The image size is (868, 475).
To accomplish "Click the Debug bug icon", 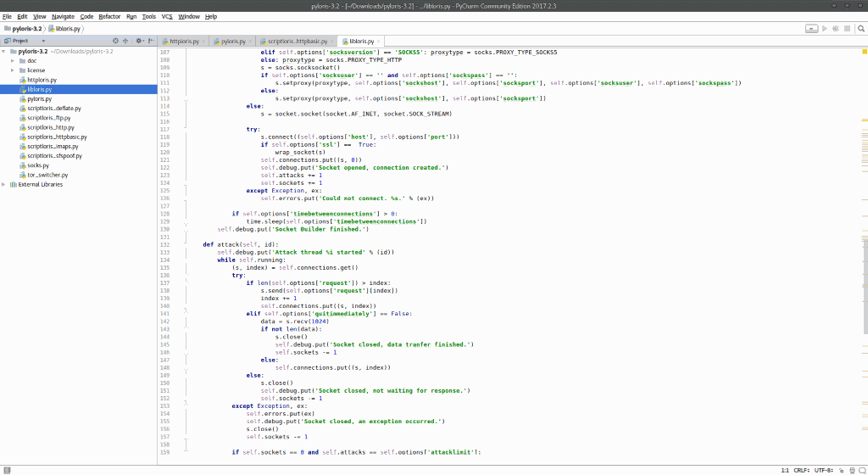I will [836, 28].
